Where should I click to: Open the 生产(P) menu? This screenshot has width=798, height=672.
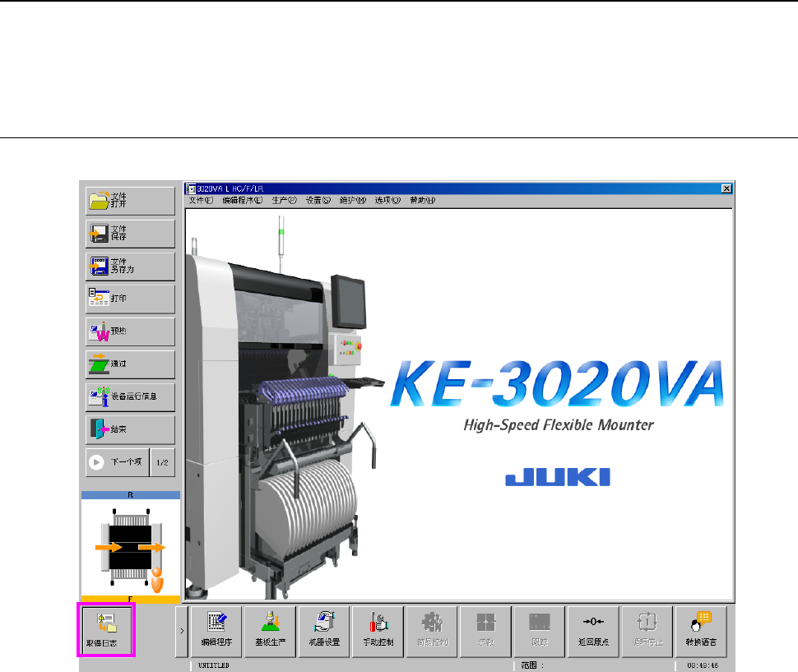point(284,201)
